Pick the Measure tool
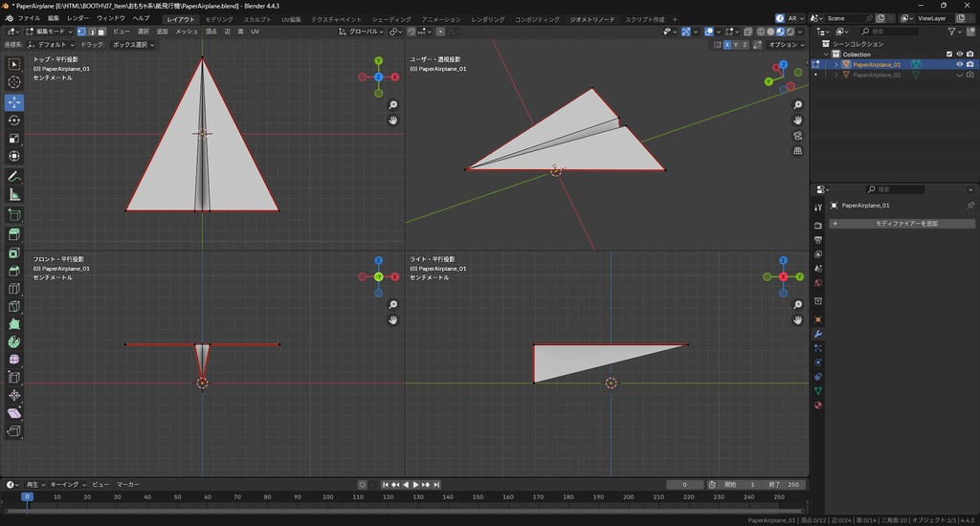The image size is (980, 526). [14, 195]
